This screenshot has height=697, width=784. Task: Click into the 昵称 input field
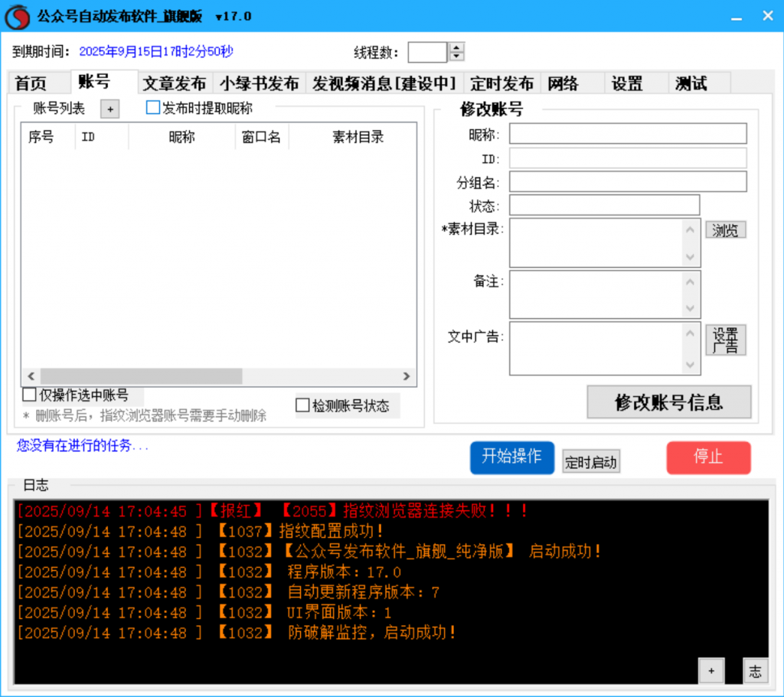click(627, 134)
